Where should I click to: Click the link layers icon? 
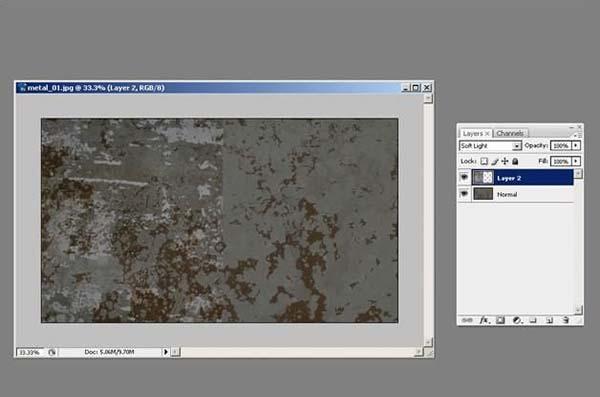tap(467, 320)
